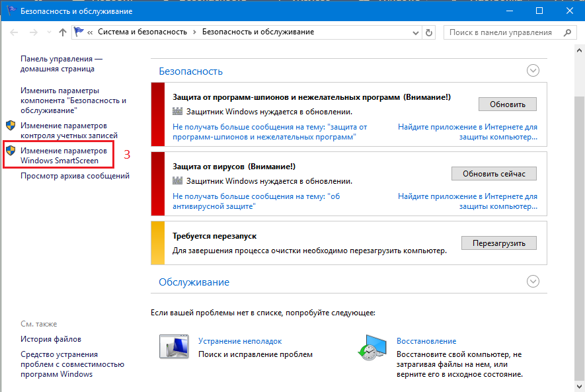Image resolution: width=585 pixels, height=392 pixels.
Task: Refresh the control panel page
Action: click(429, 33)
